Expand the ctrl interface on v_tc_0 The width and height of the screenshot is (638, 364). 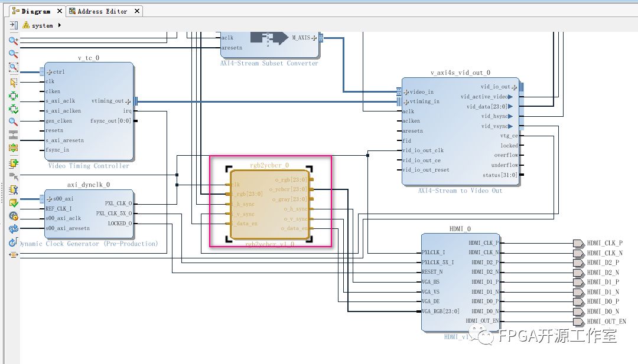[50, 72]
